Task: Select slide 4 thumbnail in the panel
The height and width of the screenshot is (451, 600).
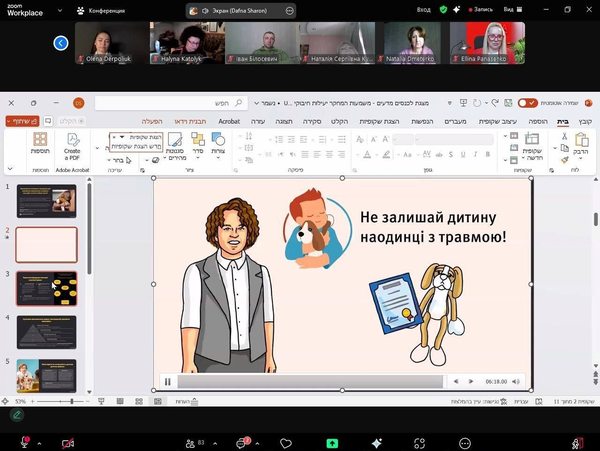Action: pyautogui.click(x=46, y=332)
